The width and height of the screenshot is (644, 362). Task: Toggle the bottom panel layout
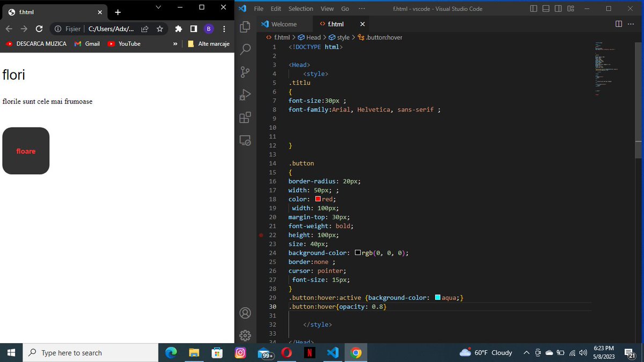(x=546, y=9)
